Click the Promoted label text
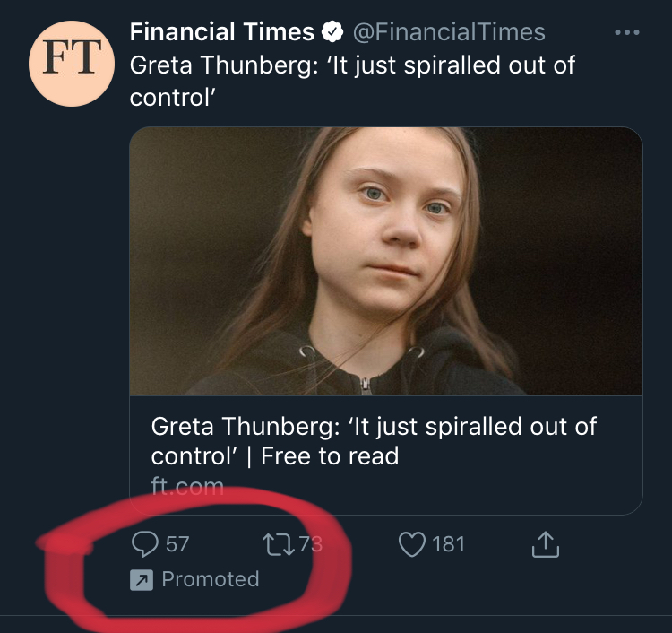The height and width of the screenshot is (633, 672). point(211,580)
